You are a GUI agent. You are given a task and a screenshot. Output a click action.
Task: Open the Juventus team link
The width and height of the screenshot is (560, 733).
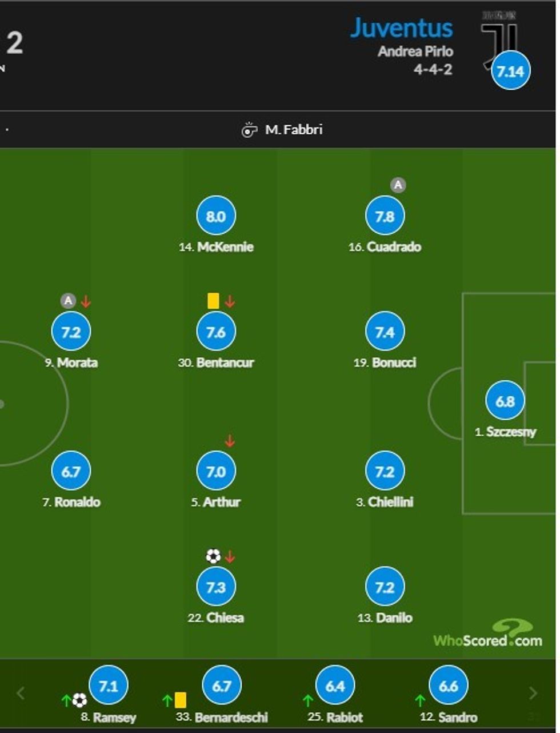click(401, 27)
